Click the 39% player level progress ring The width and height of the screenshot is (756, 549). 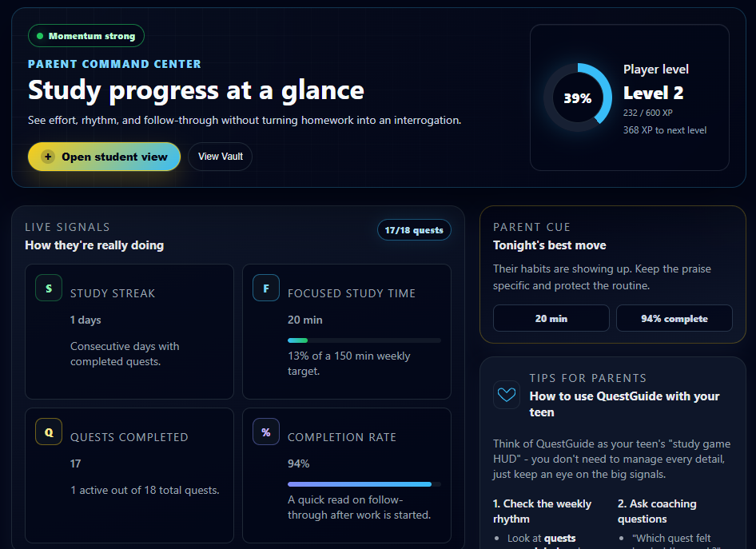pyautogui.click(x=578, y=97)
